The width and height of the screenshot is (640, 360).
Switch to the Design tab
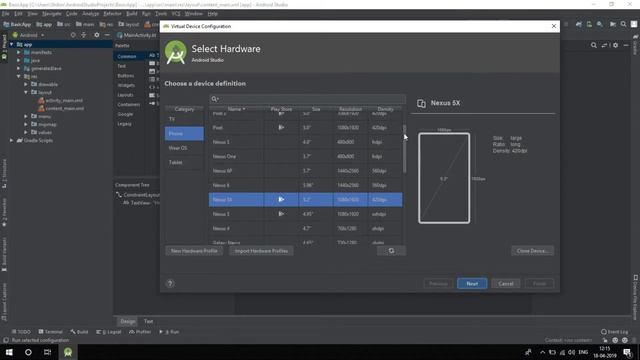(127, 321)
